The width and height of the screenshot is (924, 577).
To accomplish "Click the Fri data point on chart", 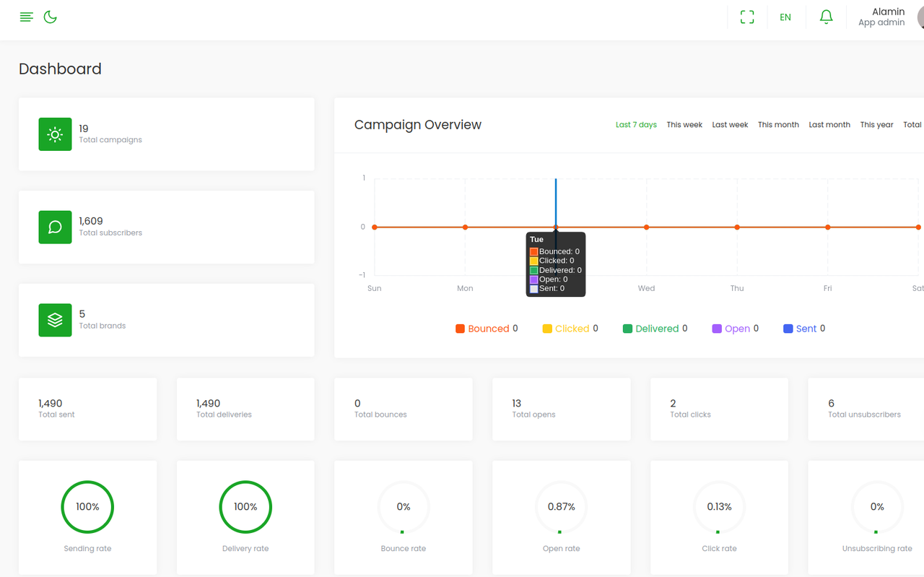I will pos(828,227).
